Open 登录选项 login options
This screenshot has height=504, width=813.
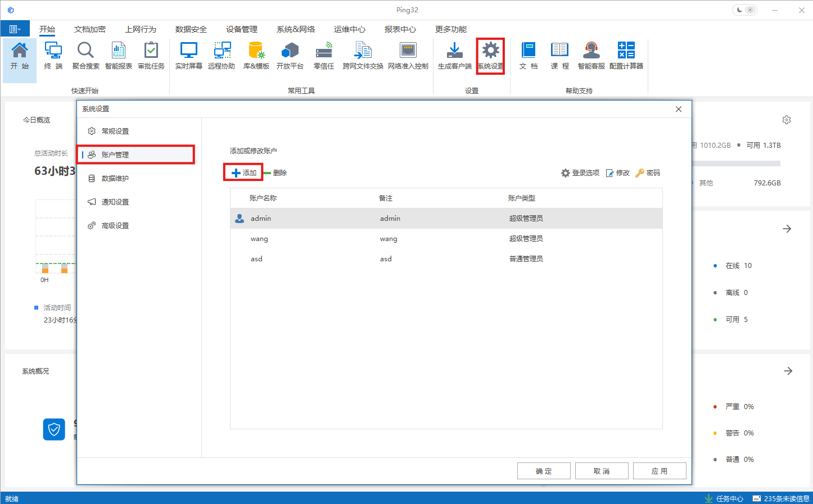coord(580,172)
